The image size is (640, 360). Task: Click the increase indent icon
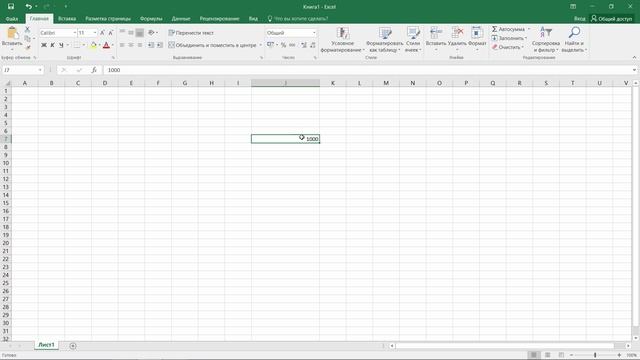tap(160, 45)
